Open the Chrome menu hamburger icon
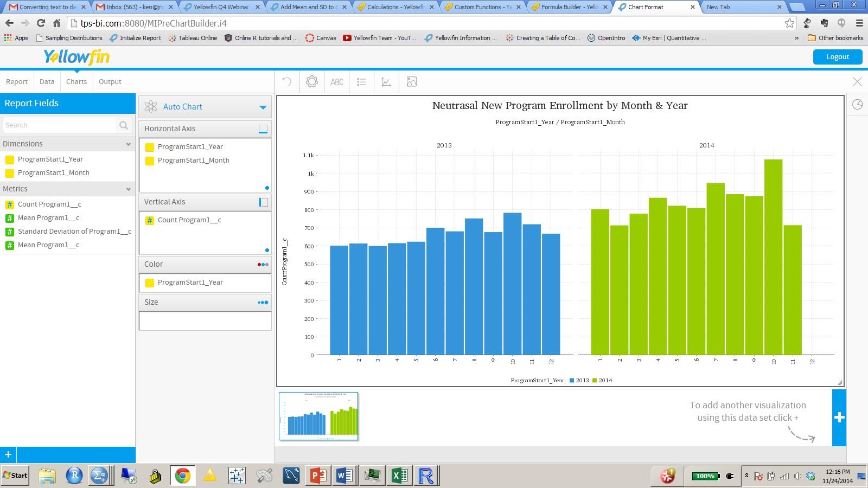The height and width of the screenshot is (488, 868). 859,23
